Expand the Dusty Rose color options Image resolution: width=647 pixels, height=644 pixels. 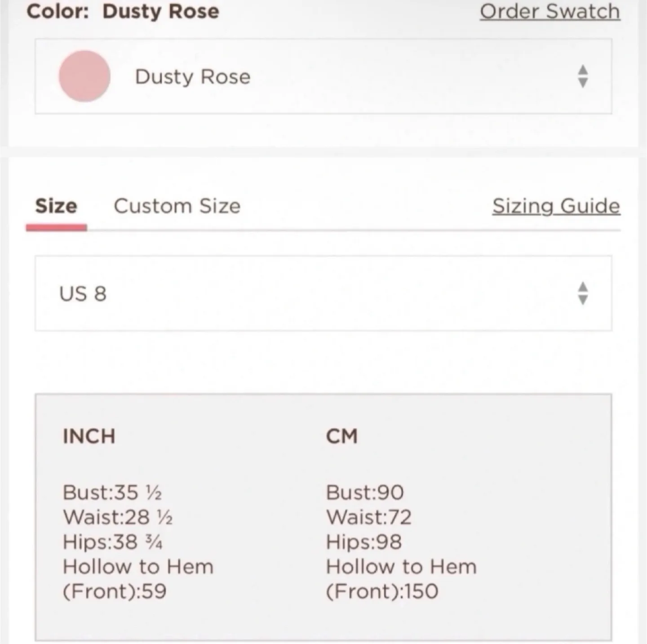[x=323, y=76]
